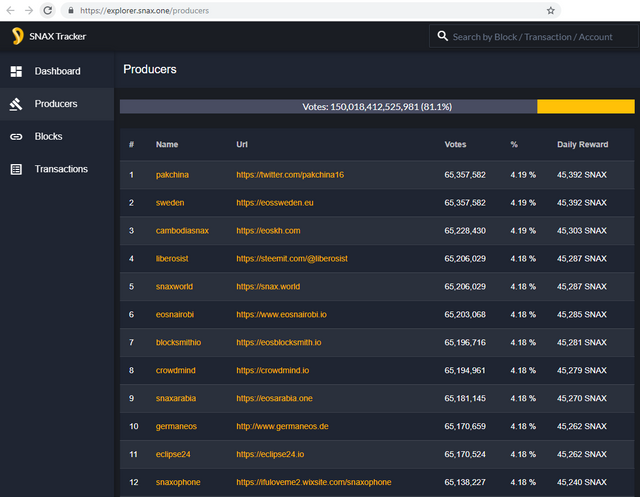This screenshot has height=497, width=640.
Task: Click daily reward 45,281 SNAX
Action: (x=582, y=343)
